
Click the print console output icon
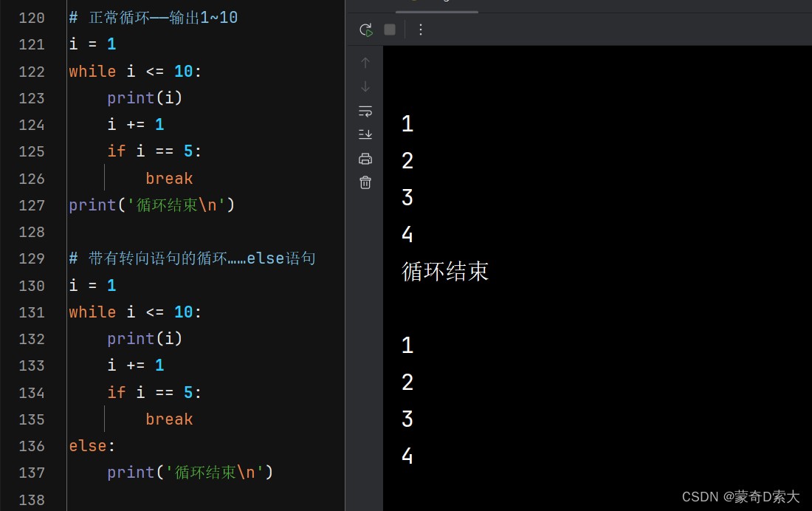[x=365, y=159]
